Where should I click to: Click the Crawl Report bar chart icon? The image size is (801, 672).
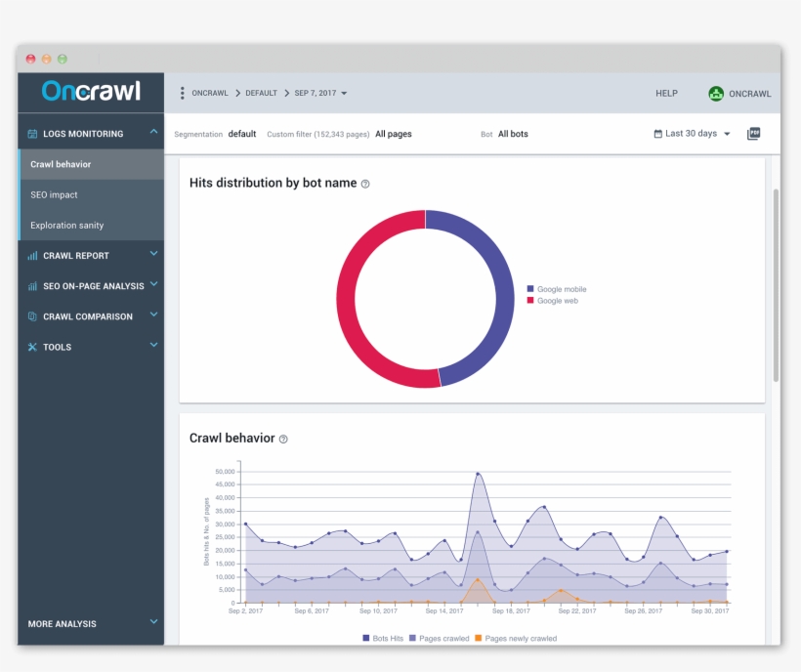click(32, 256)
